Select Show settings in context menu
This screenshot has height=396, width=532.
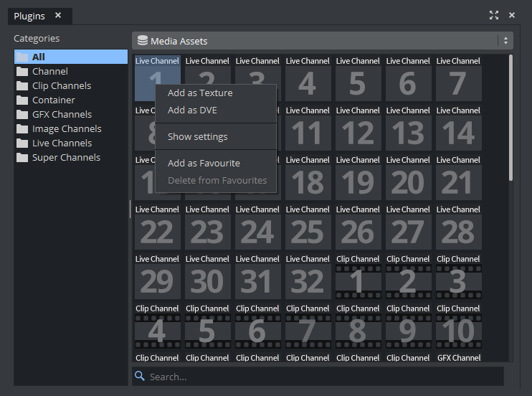pos(198,137)
